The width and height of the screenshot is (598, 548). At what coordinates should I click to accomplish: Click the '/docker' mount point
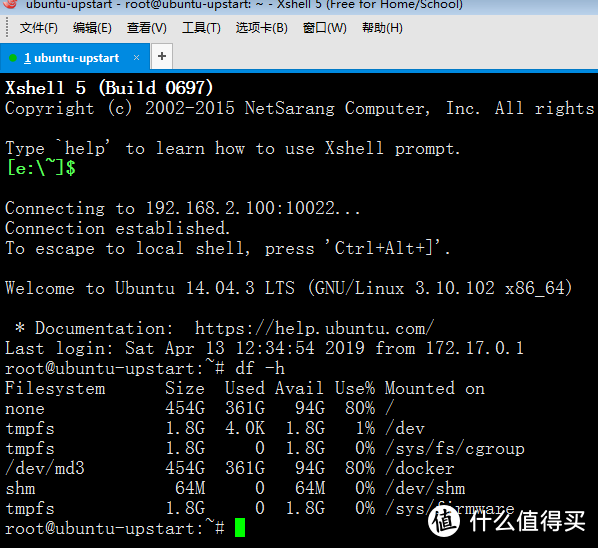(x=420, y=468)
